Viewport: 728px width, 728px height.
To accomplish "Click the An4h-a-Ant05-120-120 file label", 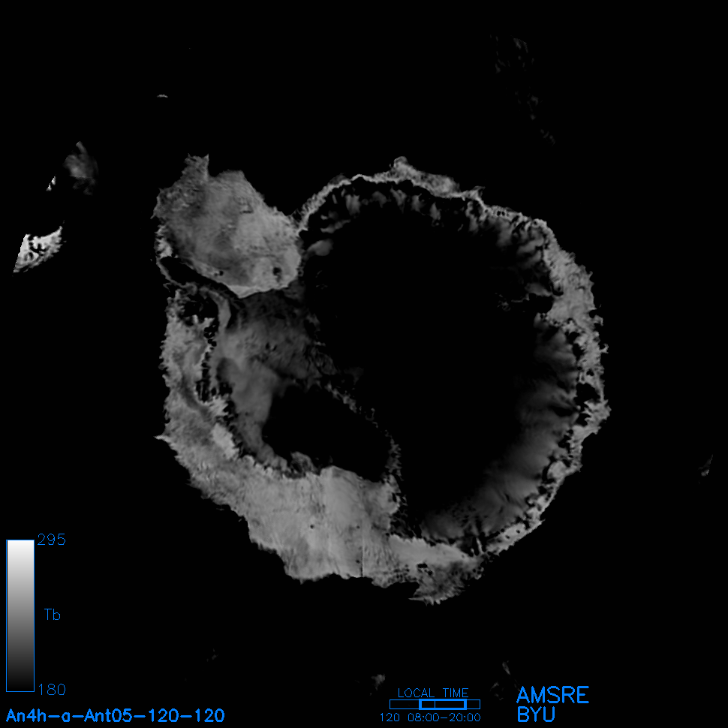I will tap(115, 715).
